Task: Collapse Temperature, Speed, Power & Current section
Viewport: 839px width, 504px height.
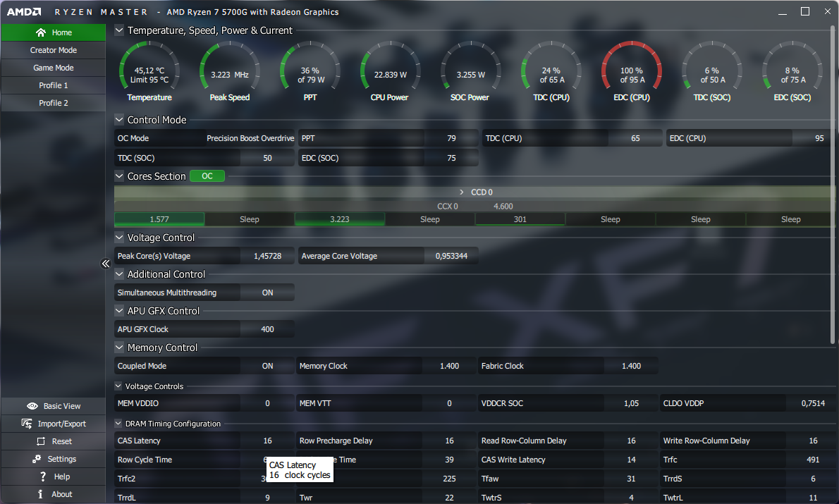Action: tap(119, 30)
